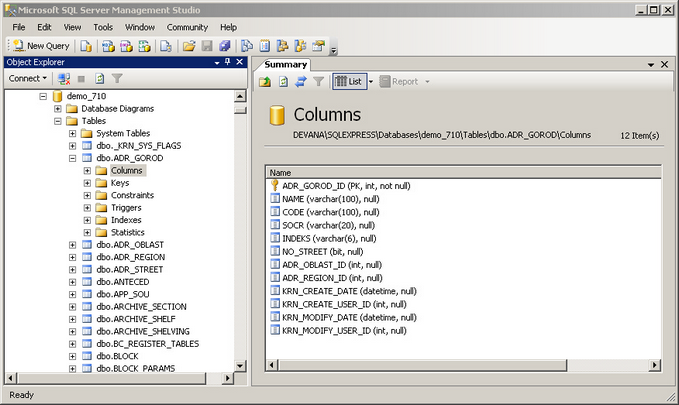Expand the System Tables folder
The image size is (679, 405).
(x=72, y=133)
